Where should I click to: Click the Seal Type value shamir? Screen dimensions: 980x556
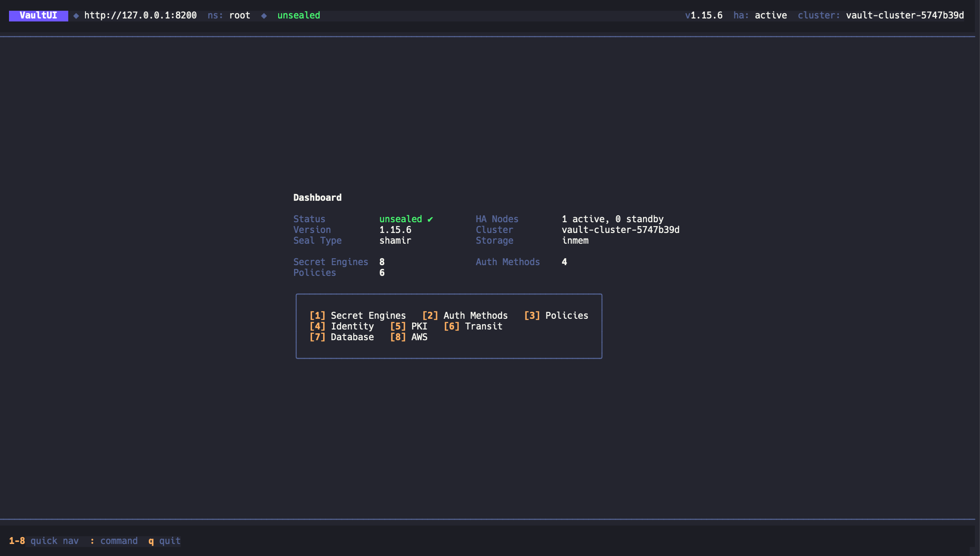395,241
